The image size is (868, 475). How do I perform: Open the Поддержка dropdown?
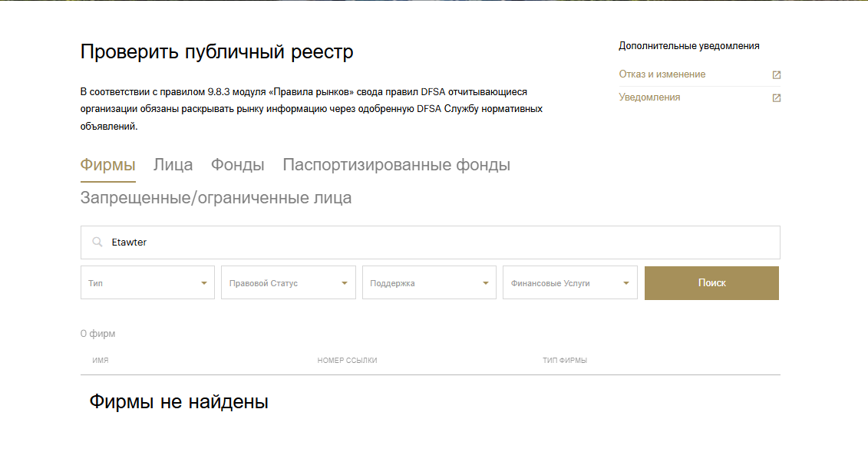point(429,283)
